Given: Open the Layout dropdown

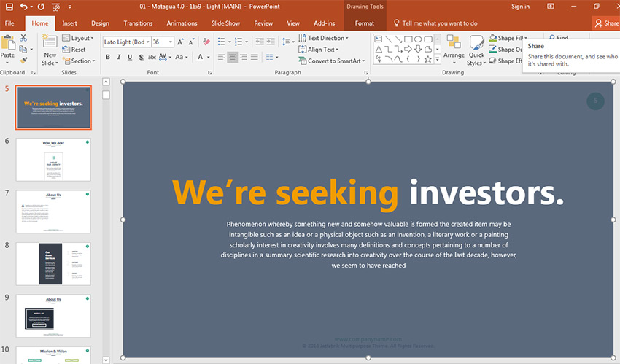Looking at the screenshot, I should (x=78, y=38).
